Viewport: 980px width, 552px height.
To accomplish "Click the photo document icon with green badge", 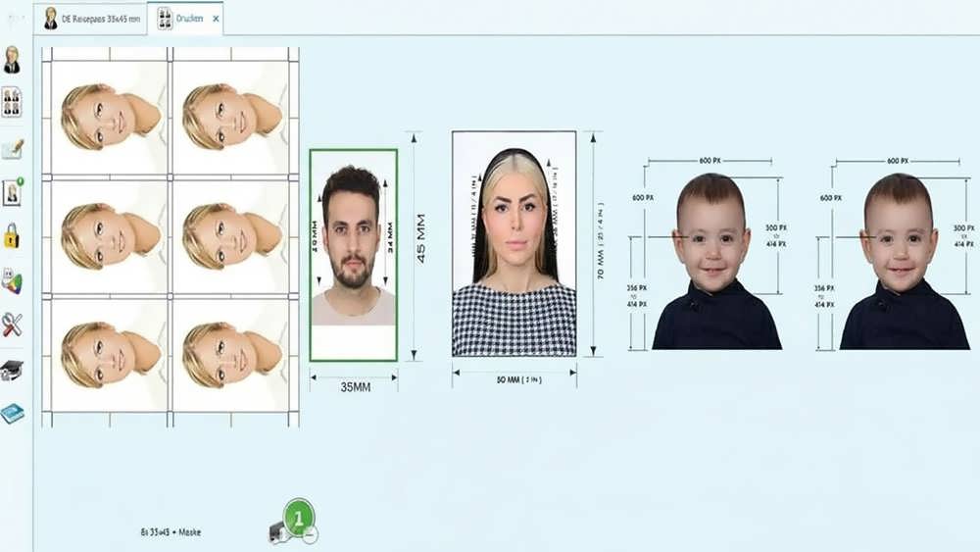I will 12,191.
